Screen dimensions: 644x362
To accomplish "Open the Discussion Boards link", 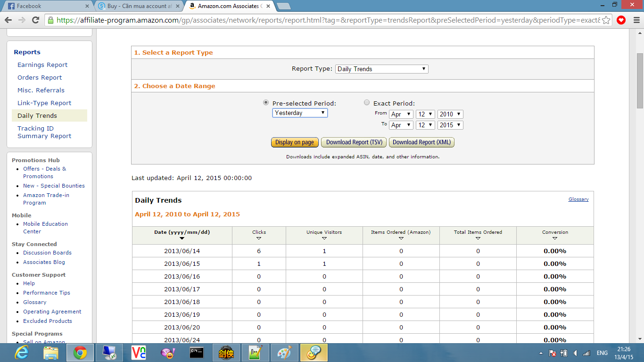I will [47, 253].
